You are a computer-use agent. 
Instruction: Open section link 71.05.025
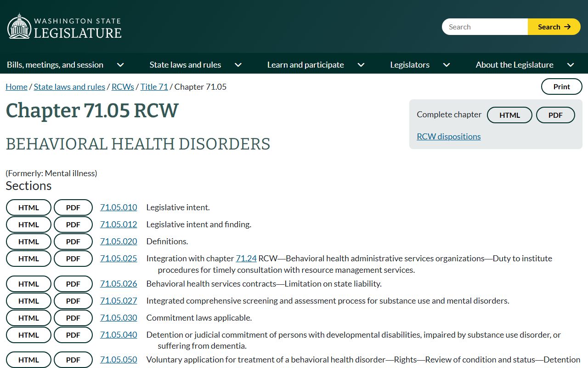point(119,259)
